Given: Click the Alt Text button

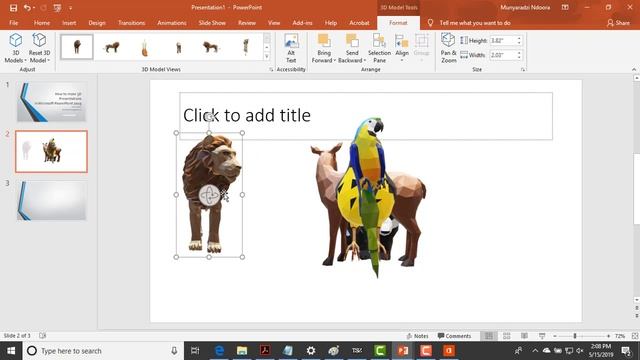Looking at the screenshot, I should pos(291,48).
